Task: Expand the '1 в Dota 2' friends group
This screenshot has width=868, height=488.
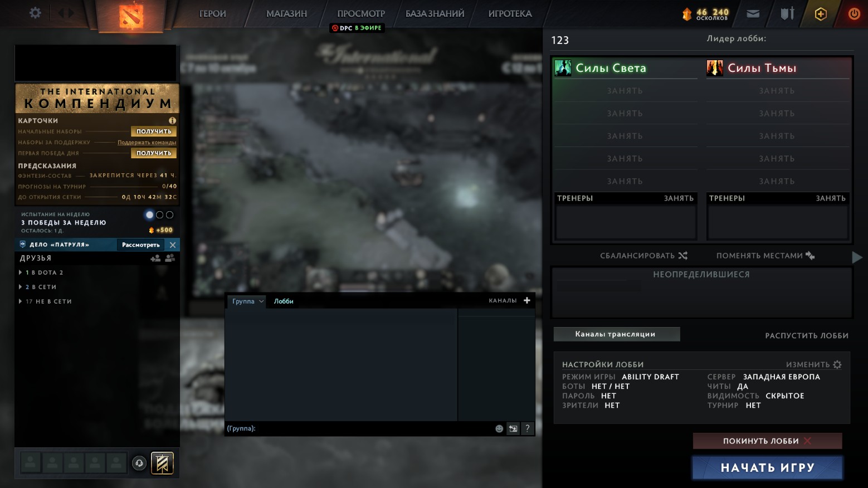Action: pyautogui.click(x=41, y=272)
